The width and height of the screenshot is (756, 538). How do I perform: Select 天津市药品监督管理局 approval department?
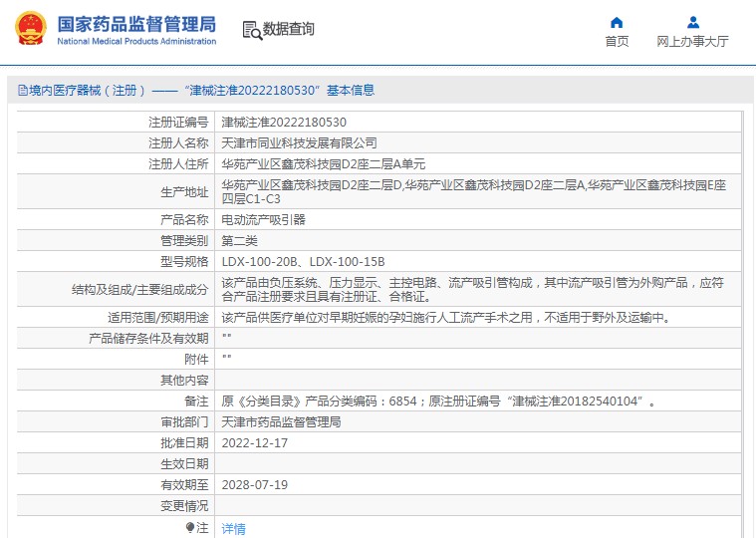coord(281,422)
